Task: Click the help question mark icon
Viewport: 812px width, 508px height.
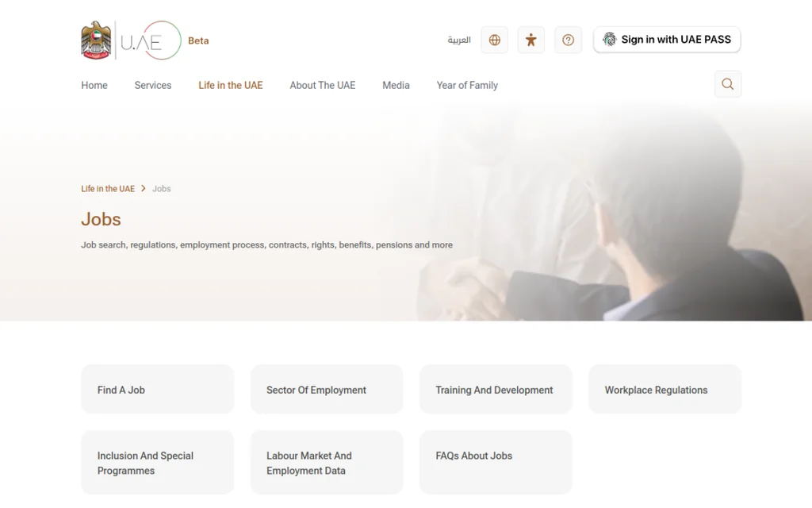Action: click(568, 40)
